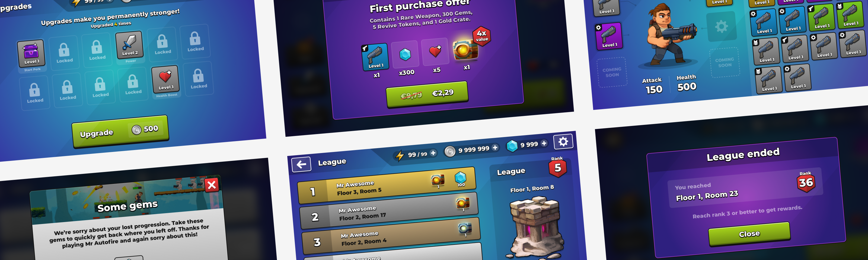The height and width of the screenshot is (260, 868).
Task: Go back using the League arrow button
Action: 301,164
